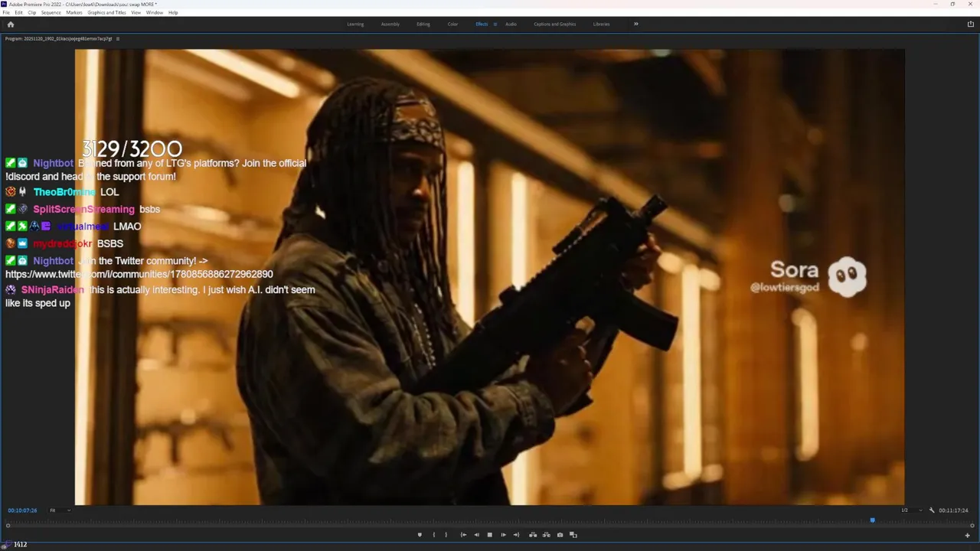Click the duration timecode 00:11:17:24
The height and width of the screenshot is (551, 980).
tap(954, 510)
